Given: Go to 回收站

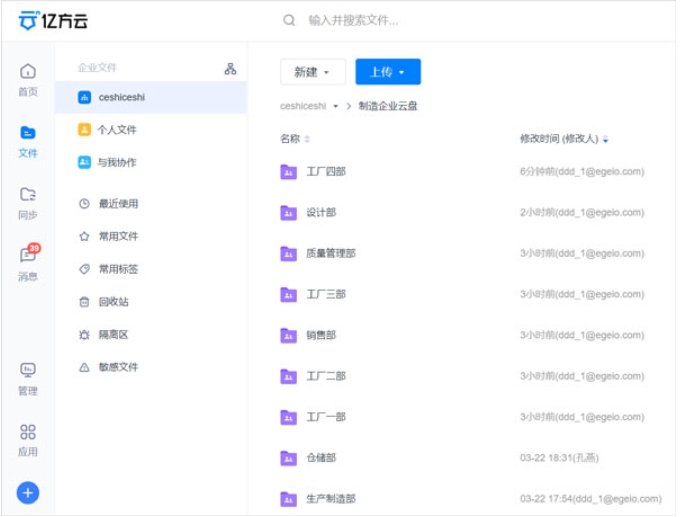Looking at the screenshot, I should 113,302.
